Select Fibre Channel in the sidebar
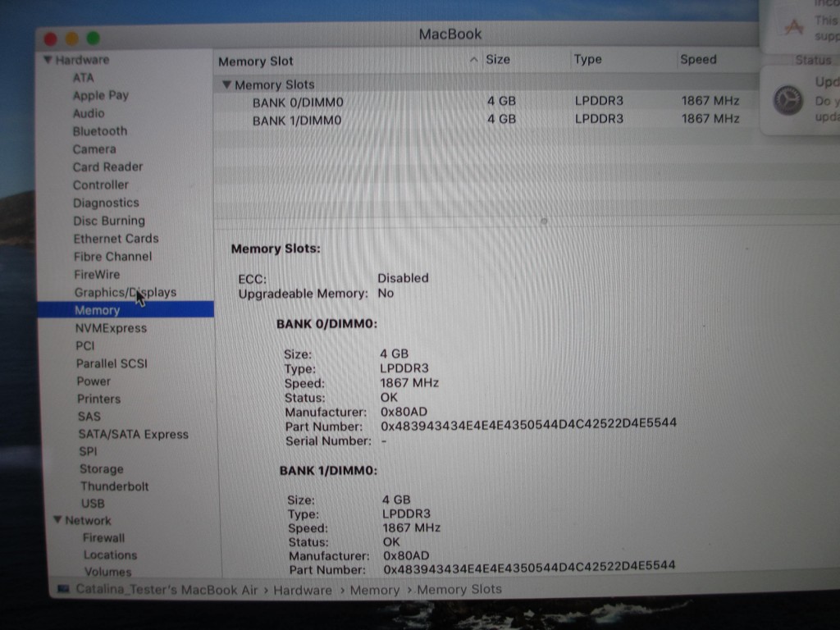 (113, 257)
